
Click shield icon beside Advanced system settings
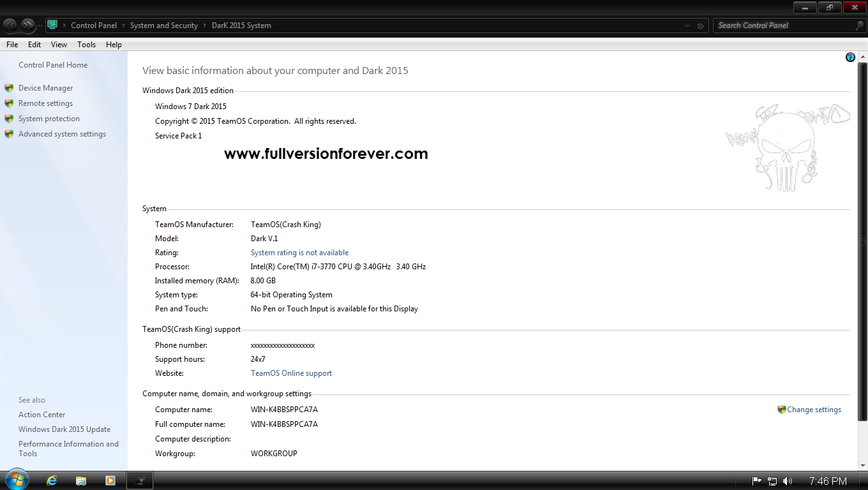(9, 134)
